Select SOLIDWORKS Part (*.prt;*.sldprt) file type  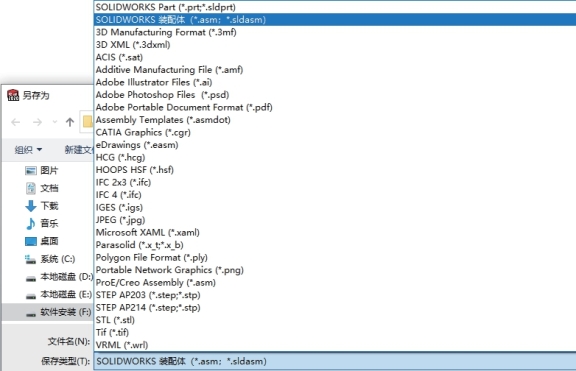coord(335,7)
